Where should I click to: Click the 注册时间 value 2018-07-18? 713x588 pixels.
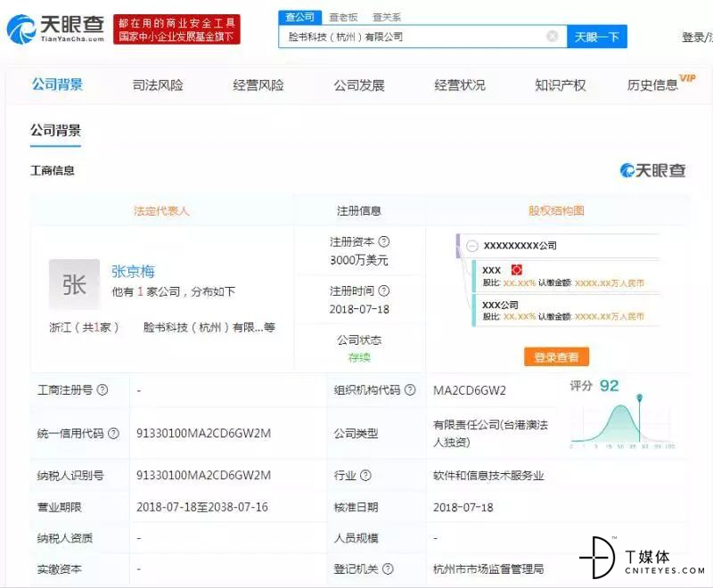click(x=359, y=309)
